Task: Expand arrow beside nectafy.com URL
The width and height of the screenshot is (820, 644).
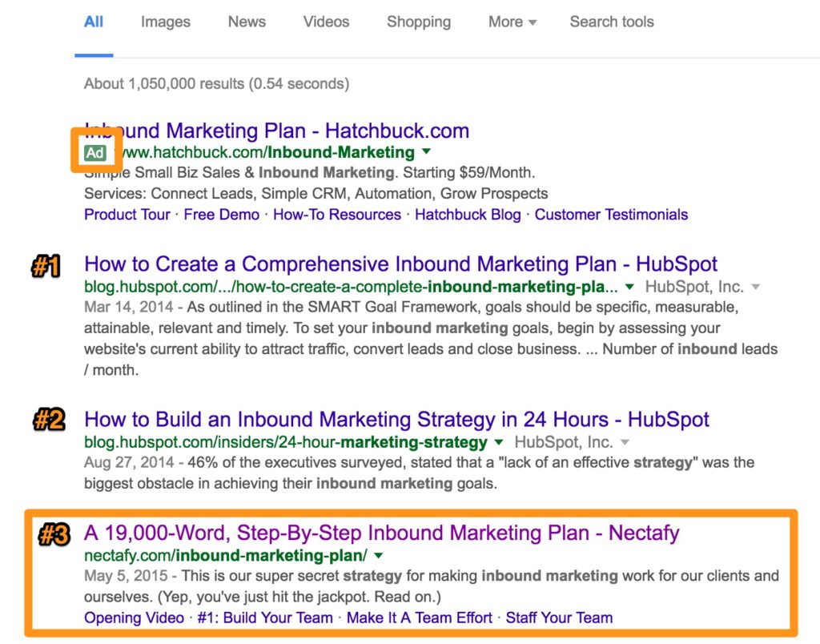Action: pyautogui.click(x=379, y=554)
